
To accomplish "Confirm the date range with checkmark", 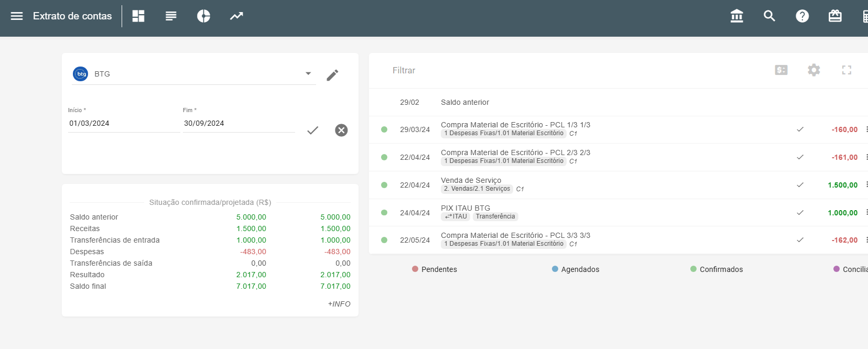I will [x=312, y=130].
